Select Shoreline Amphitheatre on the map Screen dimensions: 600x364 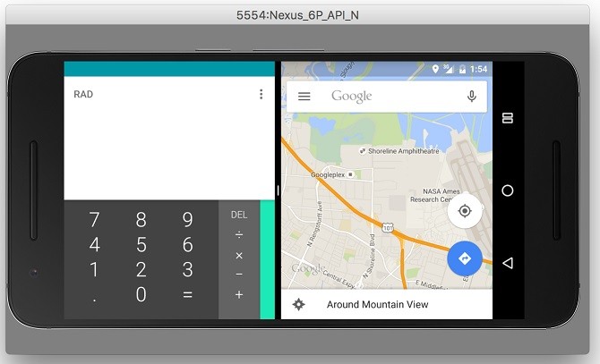tap(399, 151)
